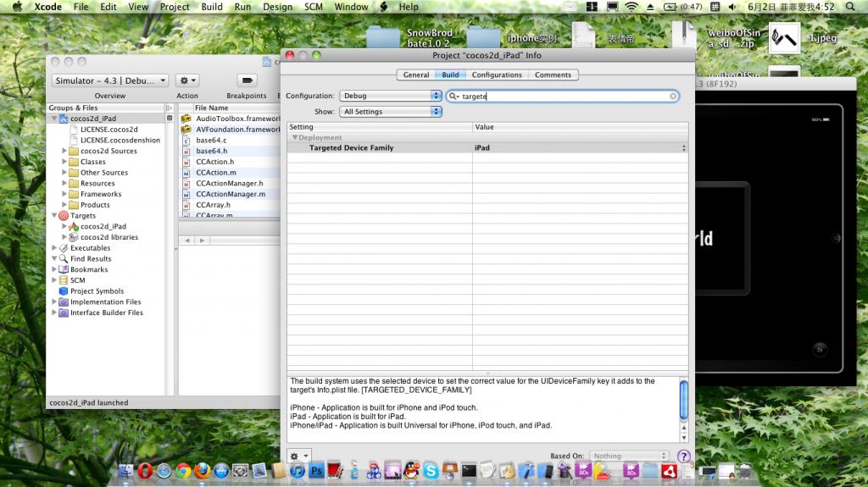868x487 pixels.
Task: Open Photoshop from the Dock
Action: click(x=316, y=471)
